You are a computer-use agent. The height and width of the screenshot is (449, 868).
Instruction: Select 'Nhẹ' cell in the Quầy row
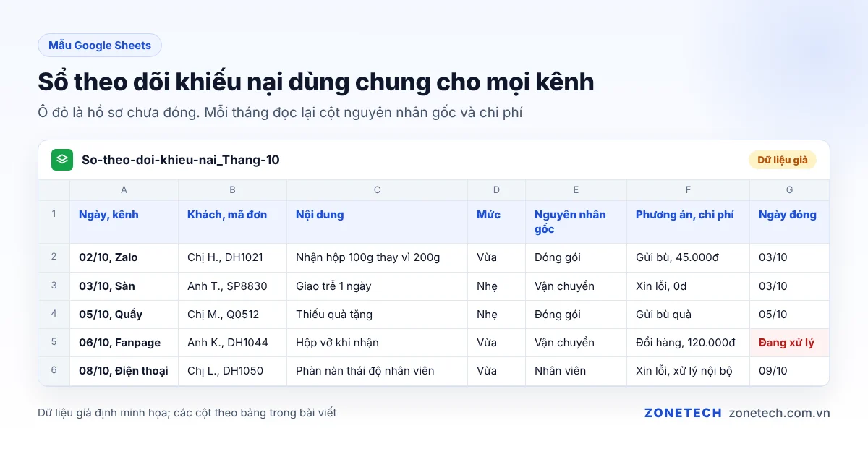(497, 314)
